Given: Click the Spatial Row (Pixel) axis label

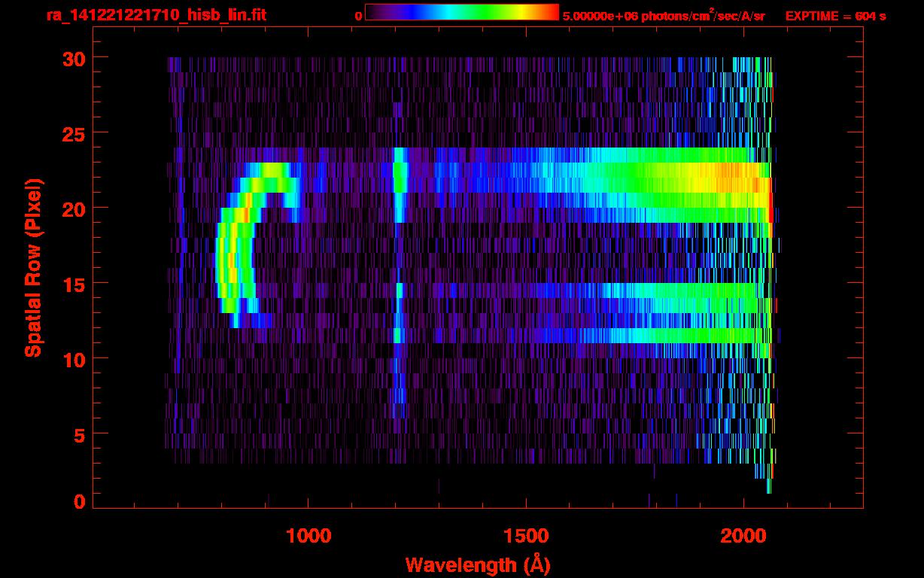Looking at the screenshot, I should (x=32, y=268).
